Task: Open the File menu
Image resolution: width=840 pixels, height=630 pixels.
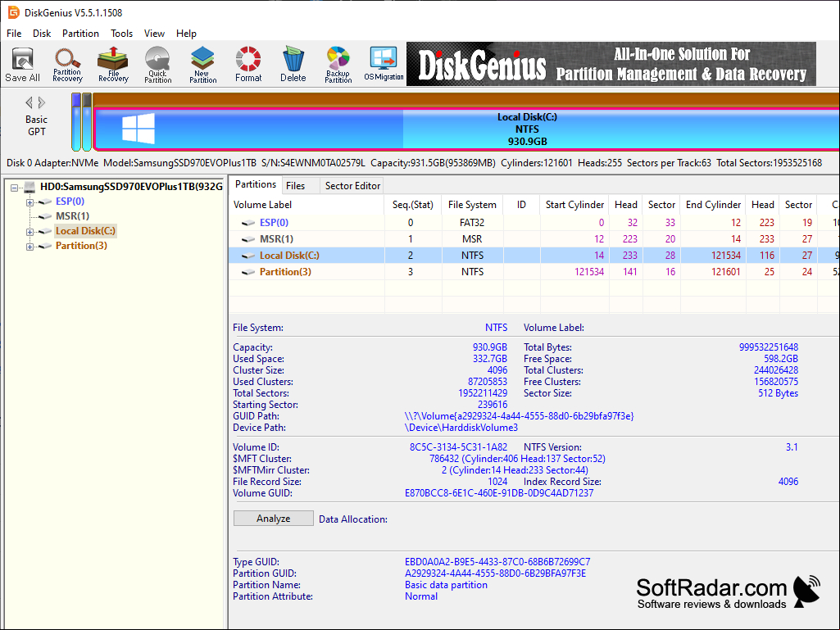Action: pyautogui.click(x=14, y=34)
